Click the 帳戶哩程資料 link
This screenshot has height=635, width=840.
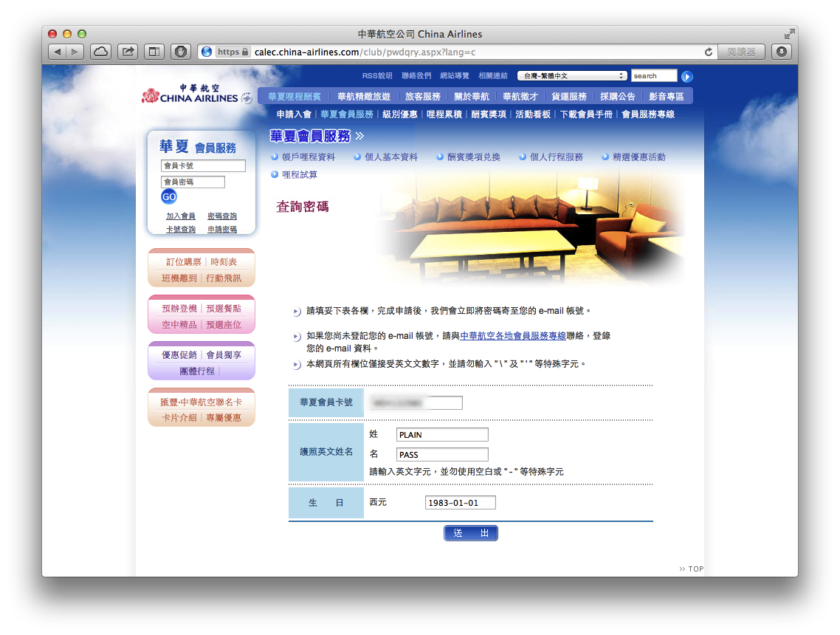(x=309, y=157)
